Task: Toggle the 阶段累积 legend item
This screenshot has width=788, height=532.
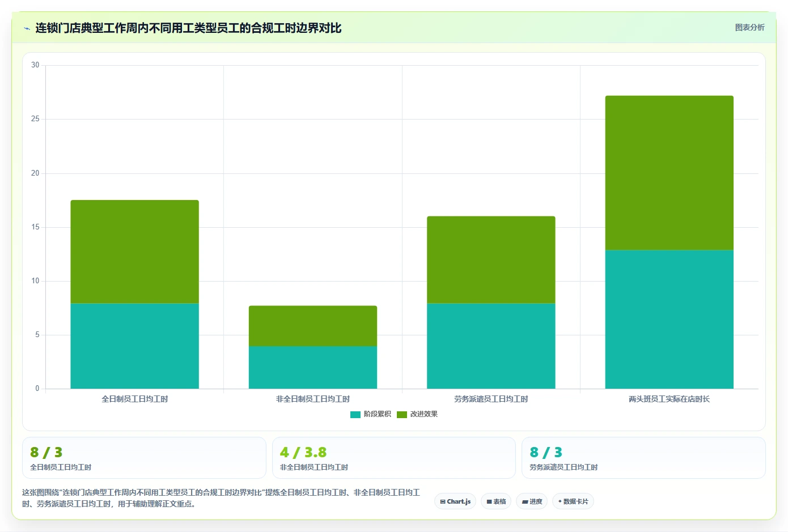Action: click(371, 414)
